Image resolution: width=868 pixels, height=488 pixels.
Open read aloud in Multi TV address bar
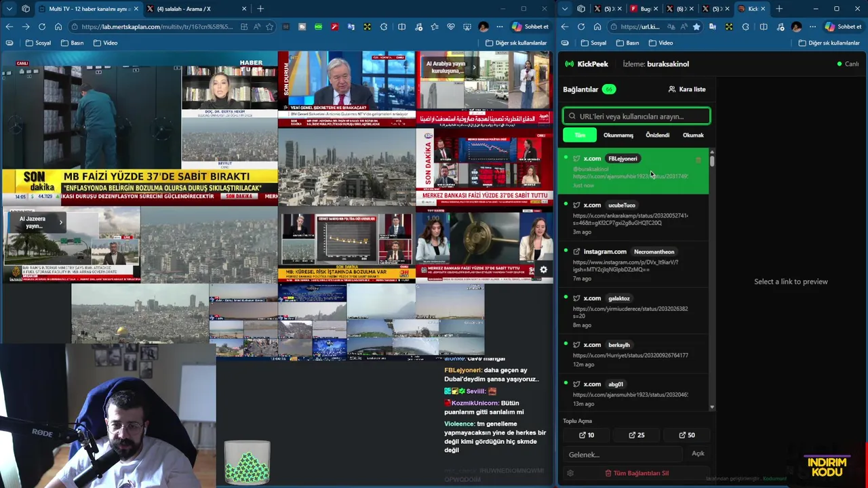tap(257, 26)
